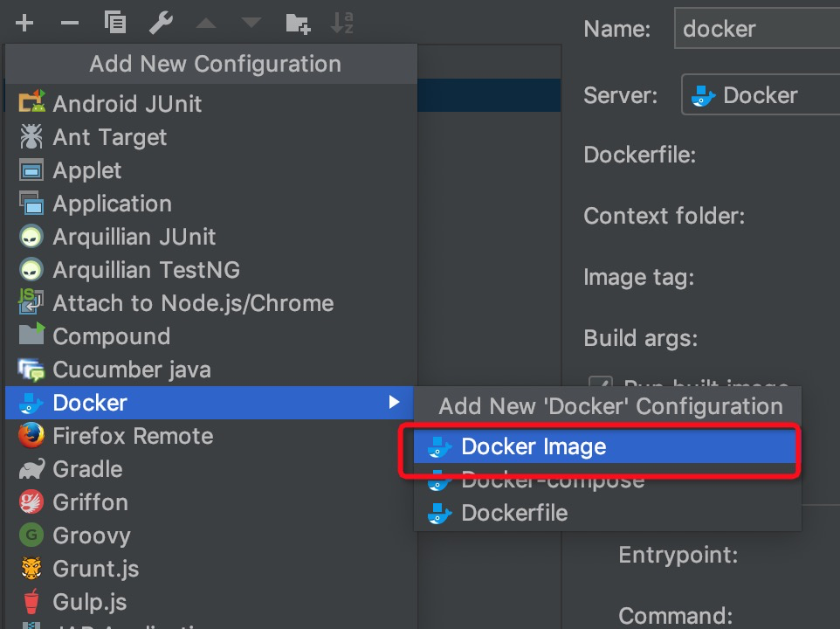
Task: Choose Dockerfile configuration type
Action: point(514,513)
